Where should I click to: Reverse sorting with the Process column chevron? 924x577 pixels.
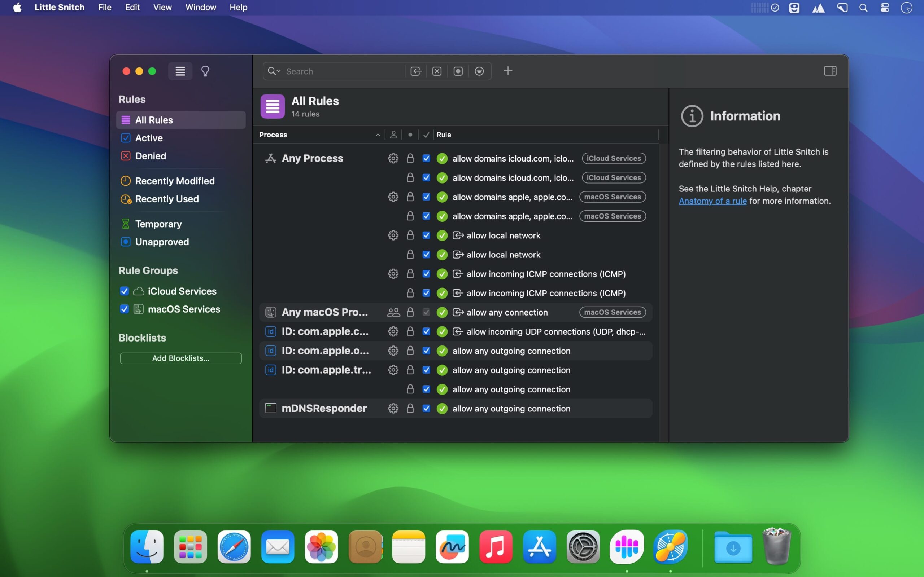[377, 134]
